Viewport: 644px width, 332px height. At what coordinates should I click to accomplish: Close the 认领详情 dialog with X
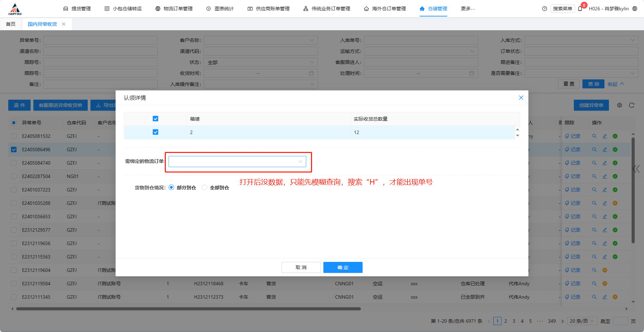(x=521, y=98)
